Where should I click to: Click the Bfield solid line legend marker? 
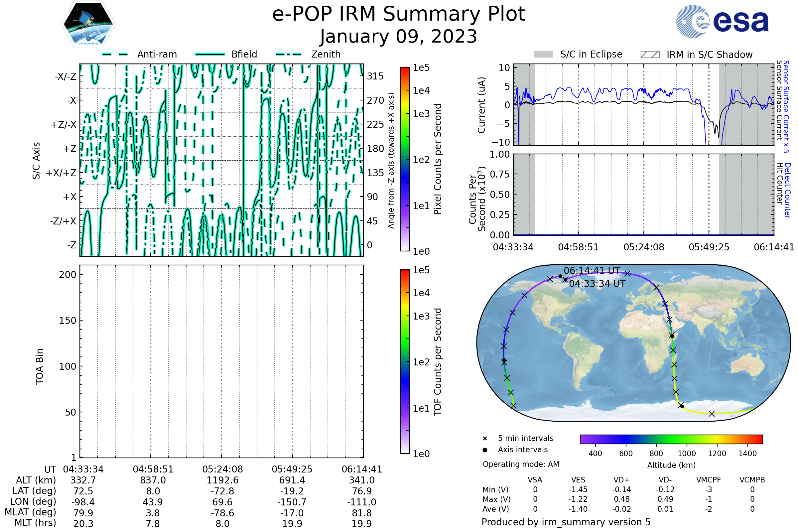coord(210,54)
